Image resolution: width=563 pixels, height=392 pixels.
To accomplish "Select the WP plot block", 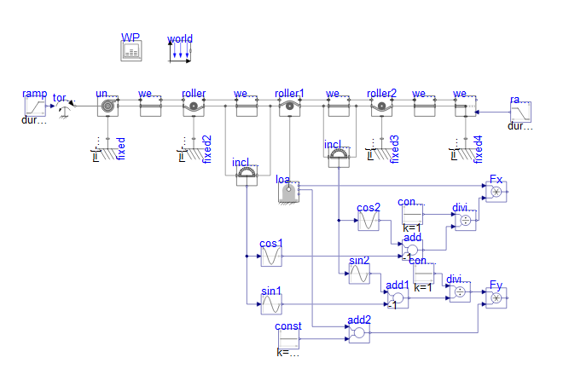I will pos(131,51).
